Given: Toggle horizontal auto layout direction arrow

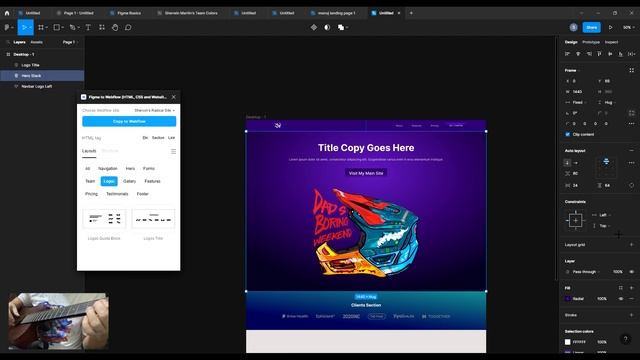Looking at the screenshot, I should 576,163.
